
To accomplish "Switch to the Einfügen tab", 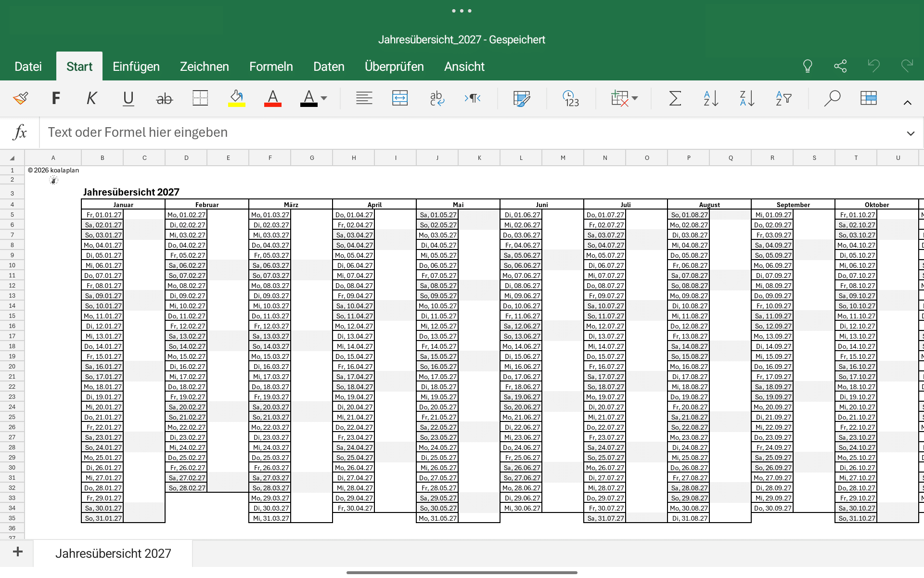I will tap(136, 66).
